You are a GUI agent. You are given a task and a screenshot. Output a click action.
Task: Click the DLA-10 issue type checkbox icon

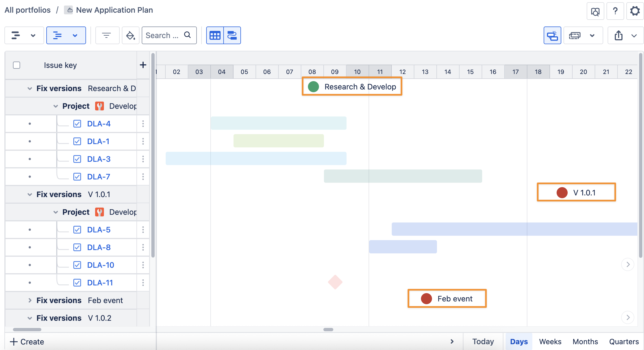(77, 265)
